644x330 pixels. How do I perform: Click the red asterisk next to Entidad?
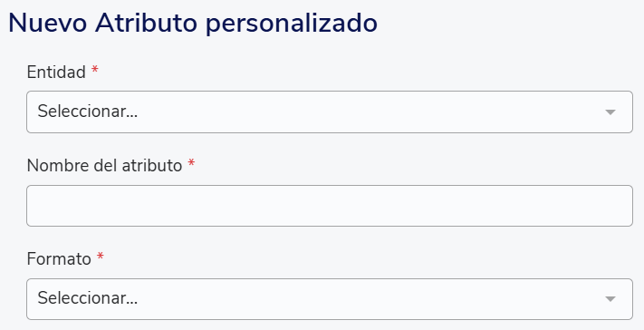pyautogui.click(x=95, y=70)
